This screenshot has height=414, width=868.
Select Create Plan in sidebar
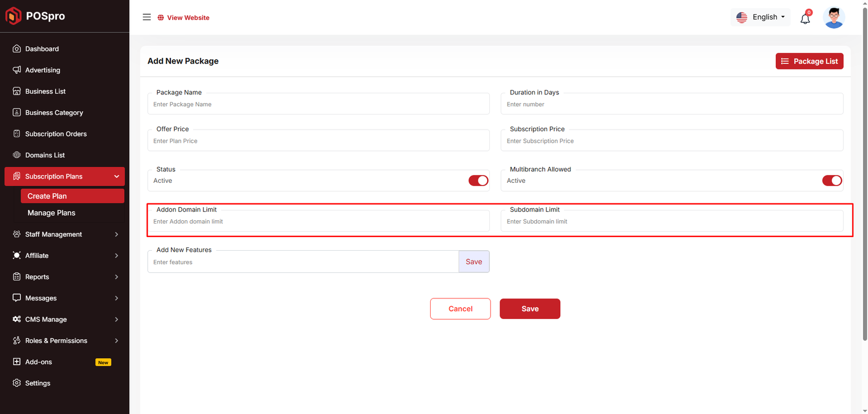47,196
